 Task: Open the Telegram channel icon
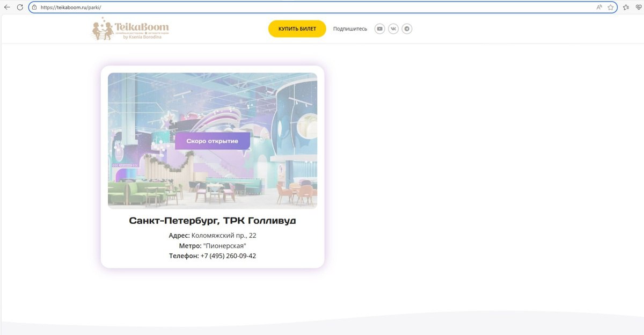407,29
